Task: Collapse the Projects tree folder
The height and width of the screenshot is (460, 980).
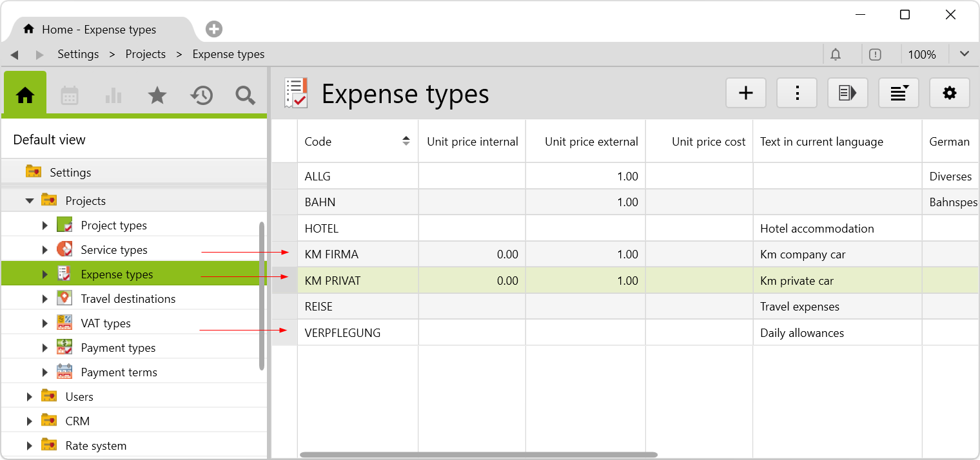Action: pyautogui.click(x=30, y=201)
